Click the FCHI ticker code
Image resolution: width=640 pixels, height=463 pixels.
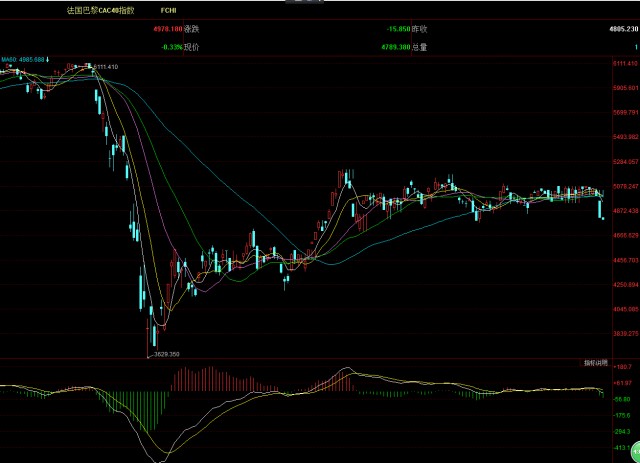click(x=168, y=11)
